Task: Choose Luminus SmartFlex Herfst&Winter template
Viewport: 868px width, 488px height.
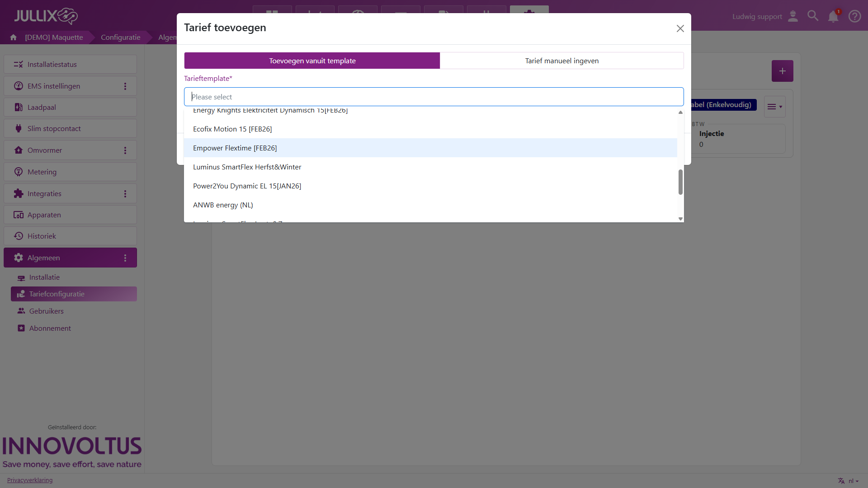Action: coord(247,167)
